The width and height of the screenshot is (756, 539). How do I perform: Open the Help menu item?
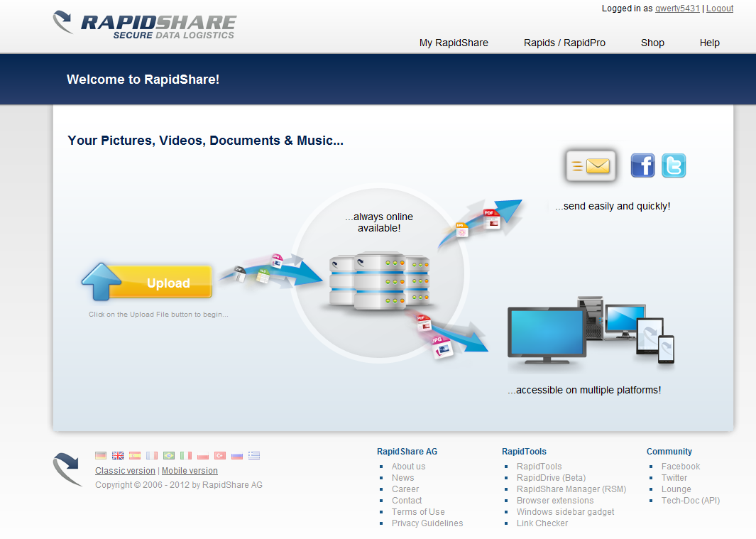[710, 43]
